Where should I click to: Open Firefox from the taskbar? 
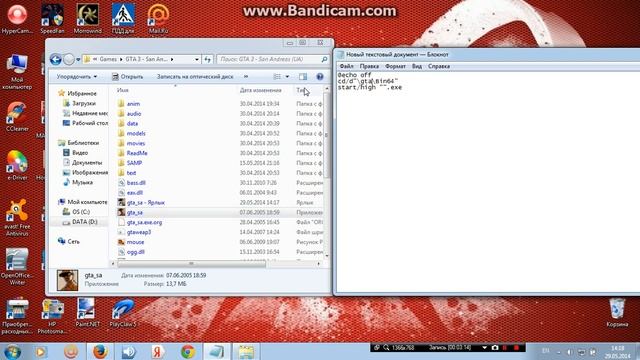pos(100,351)
